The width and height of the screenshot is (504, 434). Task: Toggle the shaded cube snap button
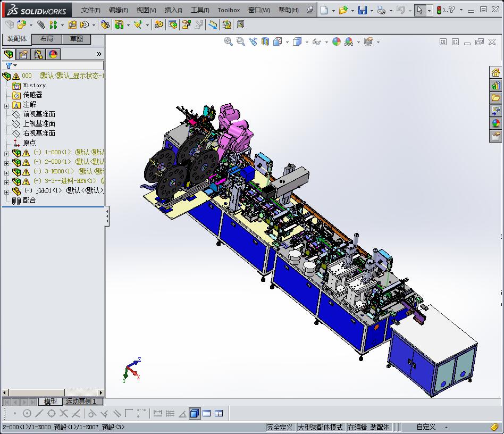click(195, 413)
